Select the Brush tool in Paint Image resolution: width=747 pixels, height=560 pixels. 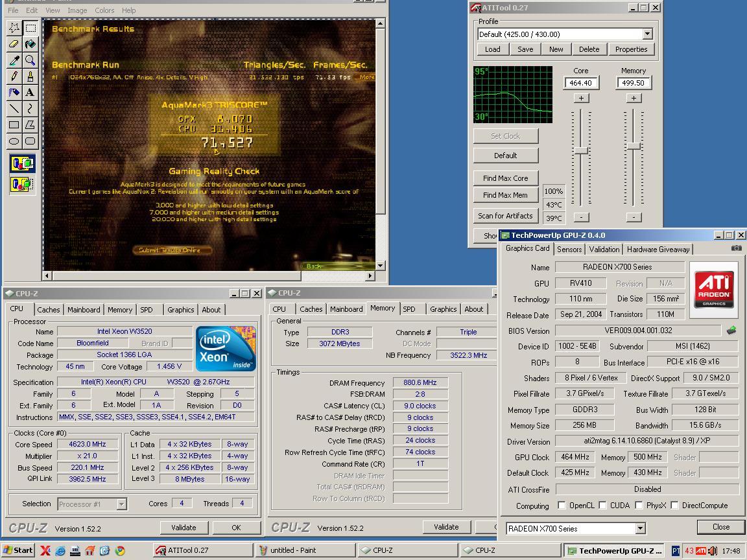pyautogui.click(x=30, y=76)
